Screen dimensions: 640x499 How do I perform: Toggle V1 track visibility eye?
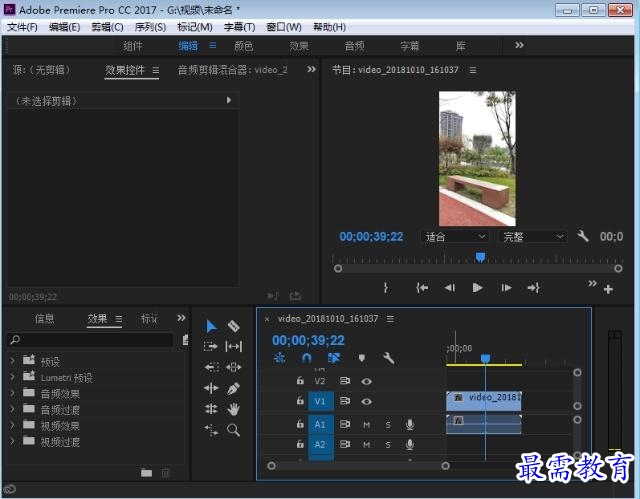[x=366, y=401]
